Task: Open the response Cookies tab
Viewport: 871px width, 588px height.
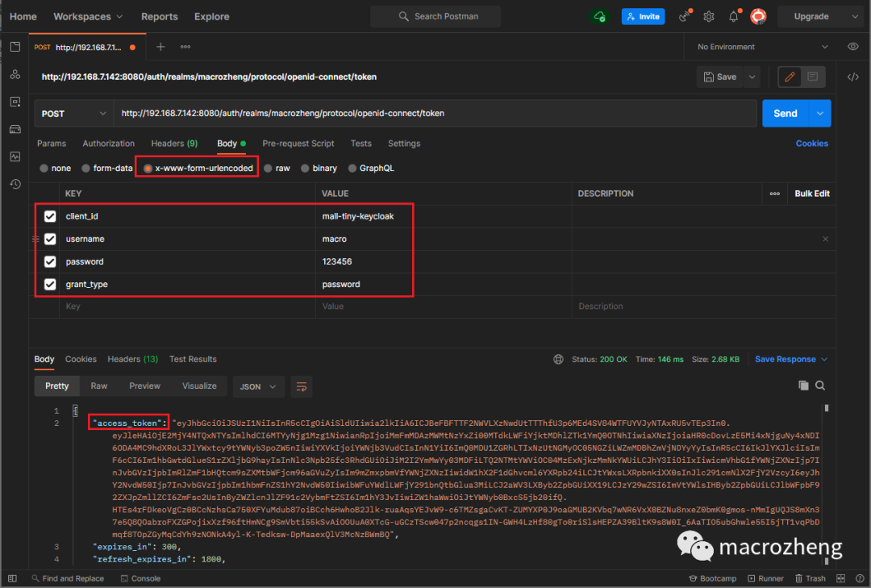Action: click(81, 359)
